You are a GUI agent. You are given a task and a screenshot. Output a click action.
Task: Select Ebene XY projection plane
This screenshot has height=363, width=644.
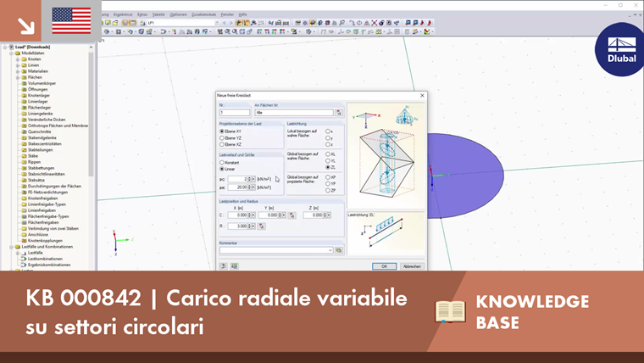point(222,131)
